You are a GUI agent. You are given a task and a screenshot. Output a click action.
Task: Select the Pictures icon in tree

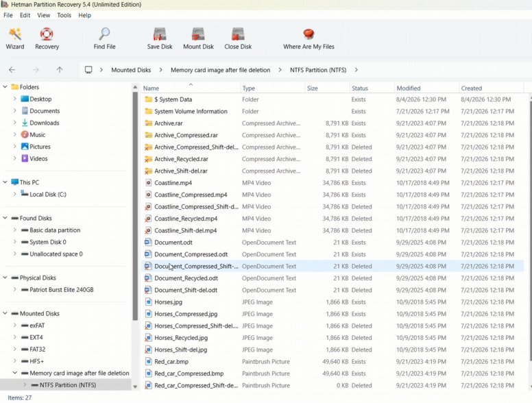(x=25, y=147)
